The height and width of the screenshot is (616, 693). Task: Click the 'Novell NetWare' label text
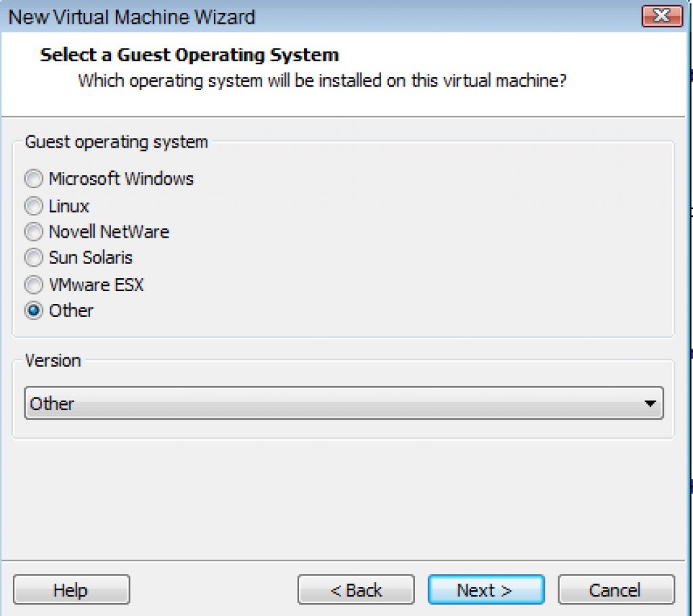109,232
